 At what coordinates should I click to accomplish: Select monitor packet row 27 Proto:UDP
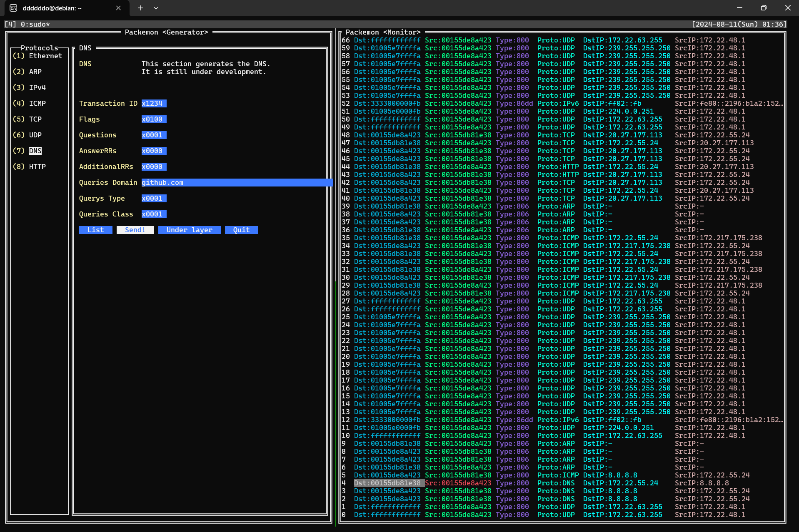(562, 301)
